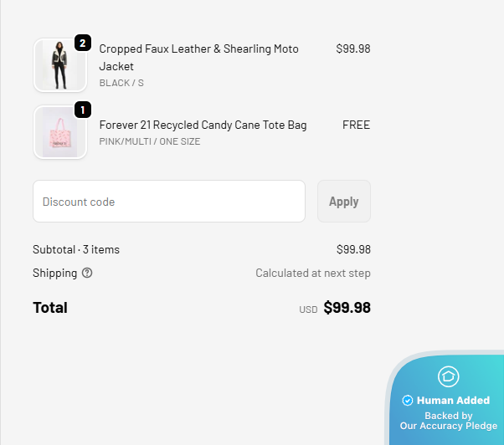Click the Our Accuracy Pledge text
The width and height of the screenshot is (504, 445).
click(448, 426)
